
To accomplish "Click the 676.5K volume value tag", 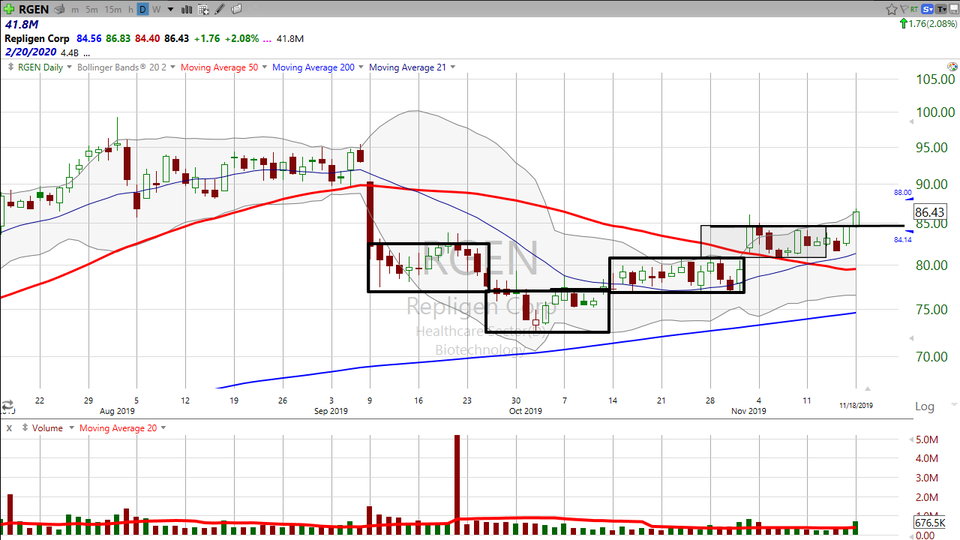I will (x=929, y=522).
